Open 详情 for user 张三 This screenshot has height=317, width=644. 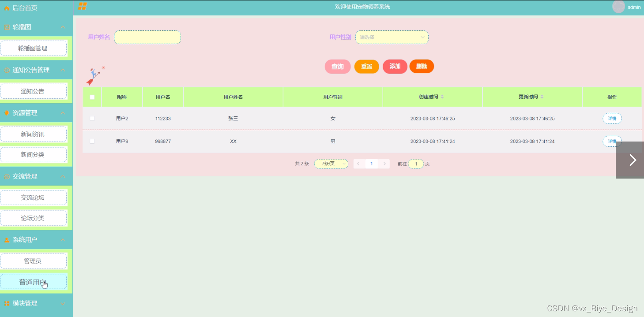pos(612,119)
